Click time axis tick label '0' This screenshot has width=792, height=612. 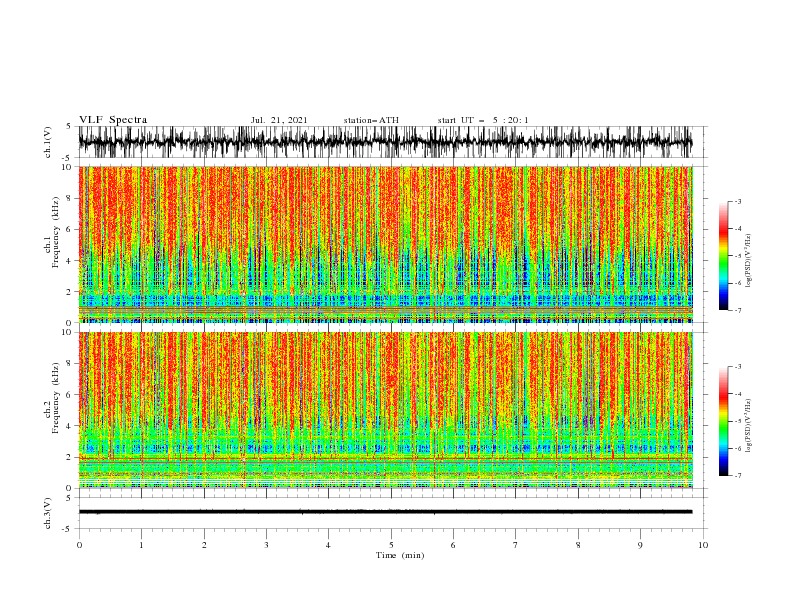tap(79, 545)
